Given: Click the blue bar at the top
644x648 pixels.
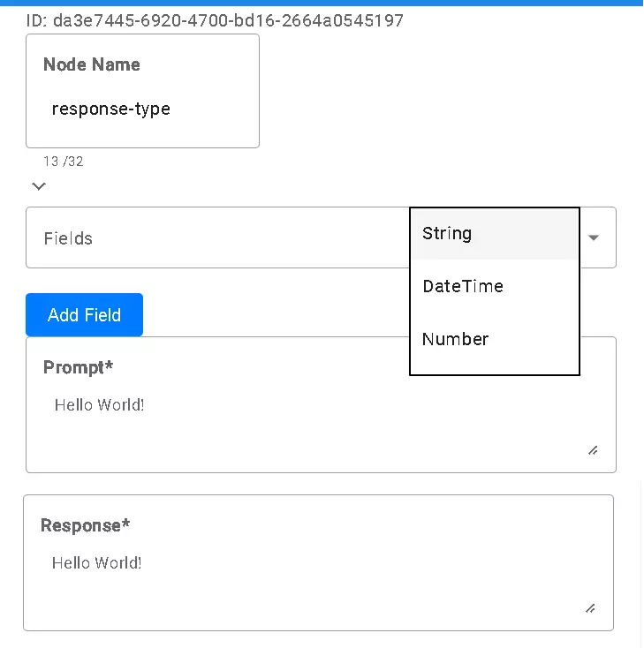Looking at the screenshot, I should [x=322, y=3].
